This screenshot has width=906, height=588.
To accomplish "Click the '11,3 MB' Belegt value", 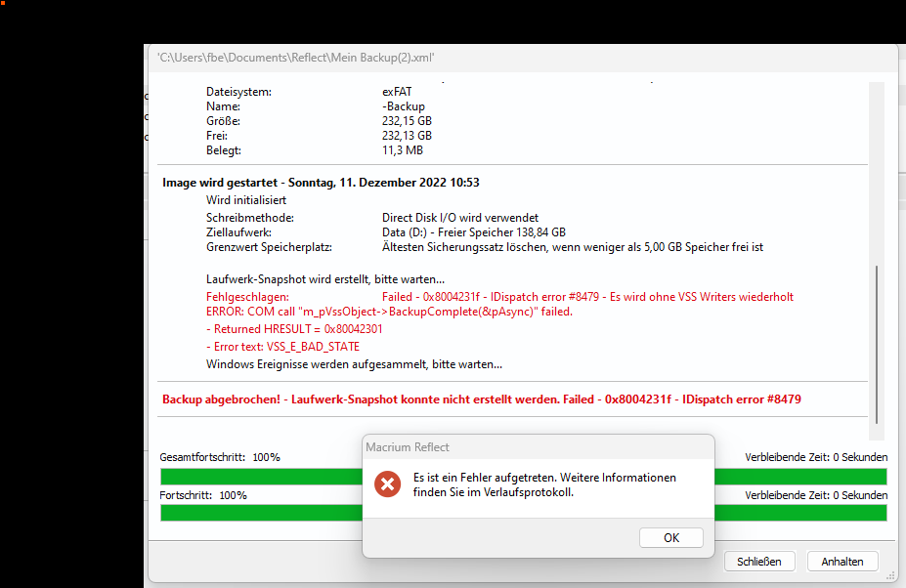I will click(403, 150).
